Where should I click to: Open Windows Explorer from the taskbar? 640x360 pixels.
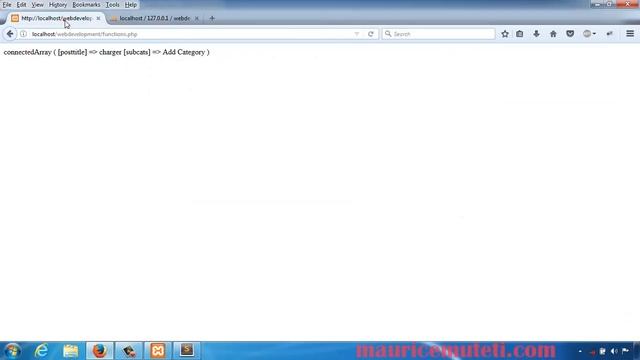(x=70, y=351)
